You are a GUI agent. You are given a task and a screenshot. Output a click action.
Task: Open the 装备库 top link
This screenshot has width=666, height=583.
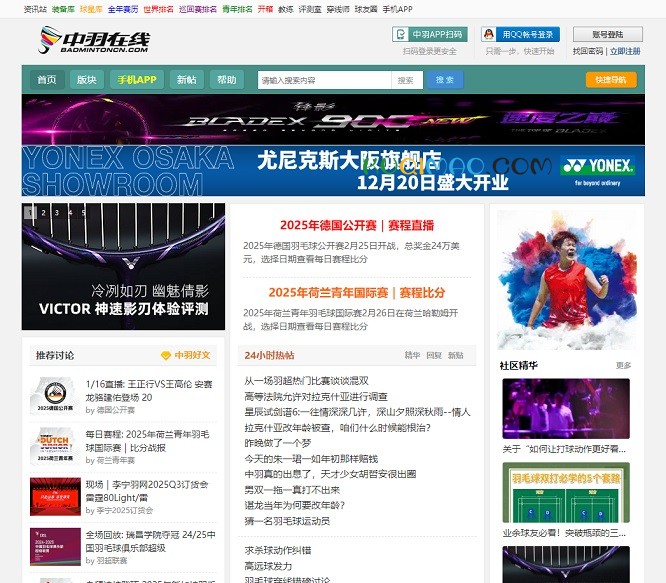tap(63, 9)
